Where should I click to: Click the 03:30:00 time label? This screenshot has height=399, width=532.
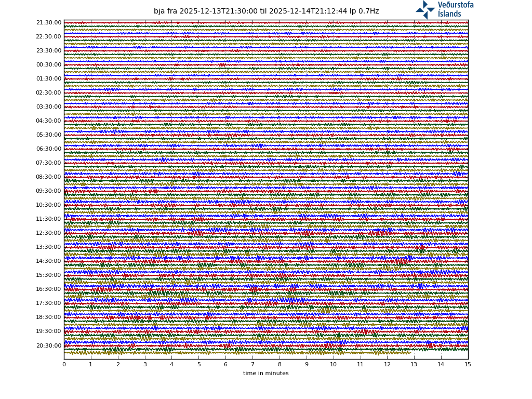49,107
